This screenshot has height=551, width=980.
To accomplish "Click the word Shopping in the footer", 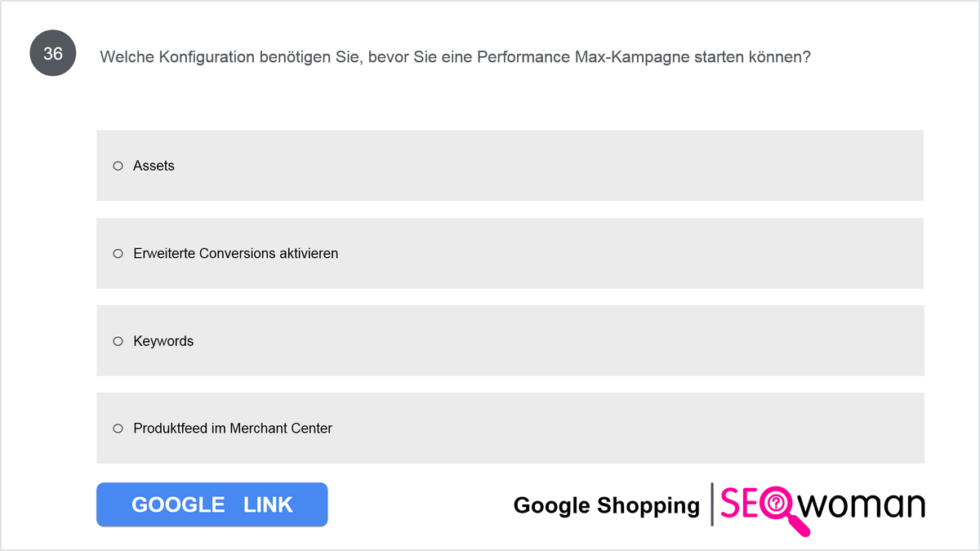I will [648, 507].
